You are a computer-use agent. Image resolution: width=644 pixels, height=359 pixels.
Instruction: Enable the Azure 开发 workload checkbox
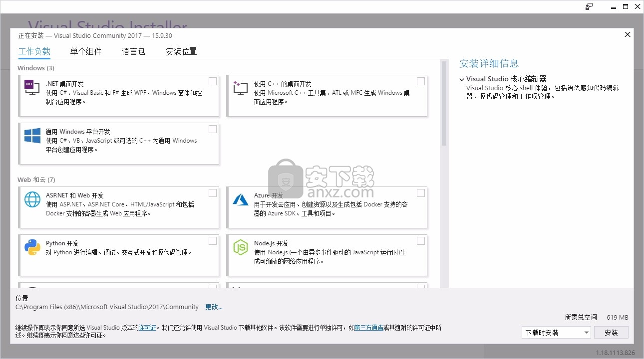[421, 193]
